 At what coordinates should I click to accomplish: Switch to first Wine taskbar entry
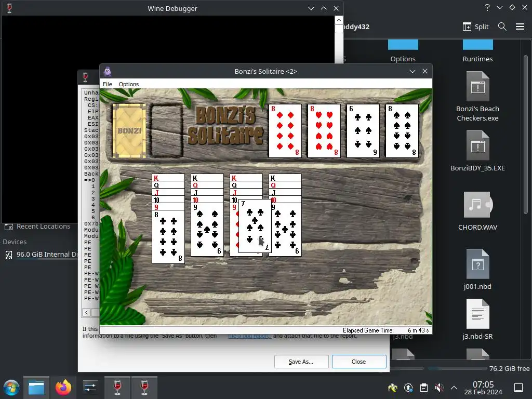pyautogui.click(x=117, y=388)
